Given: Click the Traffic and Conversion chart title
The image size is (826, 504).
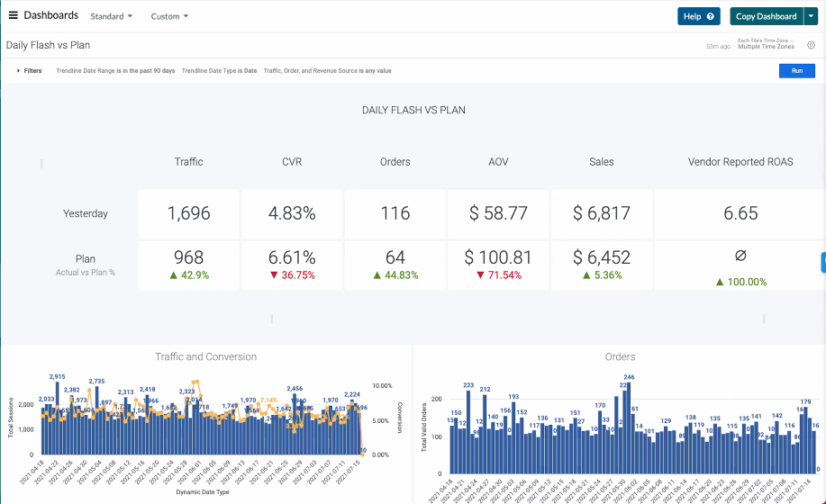Looking at the screenshot, I should 205,356.
